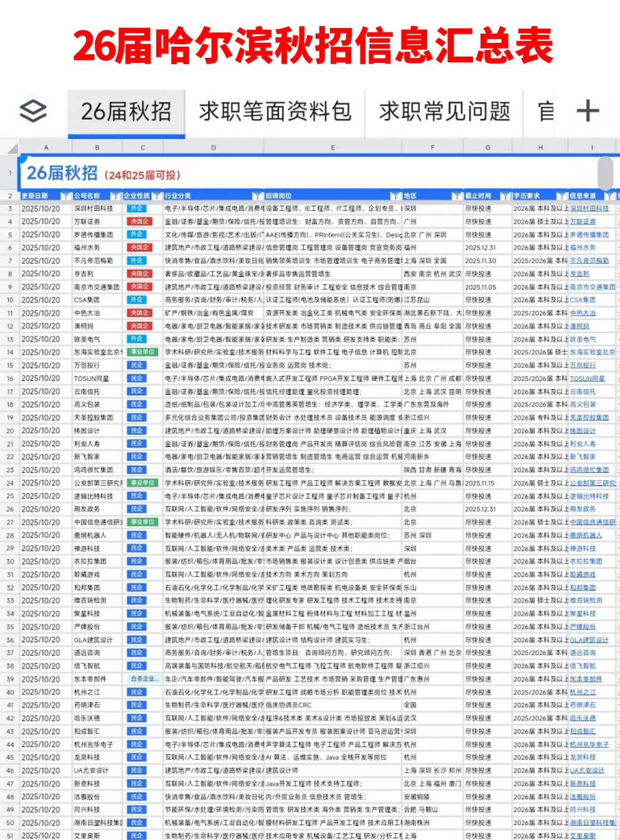The width and height of the screenshot is (620, 840).
Task: Open the filter icon on 更新日期 column
Action: (x=64, y=195)
